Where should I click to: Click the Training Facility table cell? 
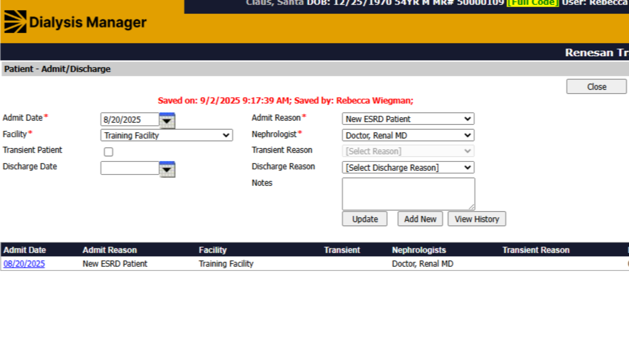coord(226,264)
